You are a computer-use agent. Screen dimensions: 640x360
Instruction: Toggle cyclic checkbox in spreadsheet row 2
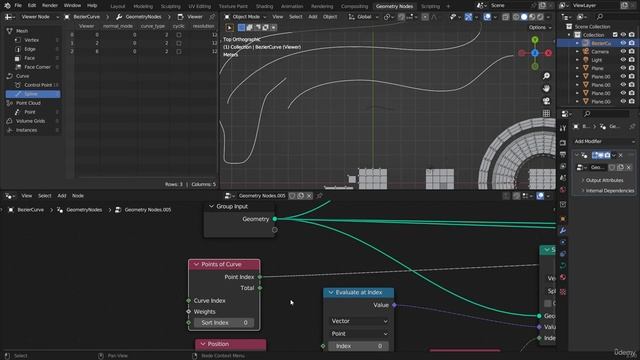(179, 51)
